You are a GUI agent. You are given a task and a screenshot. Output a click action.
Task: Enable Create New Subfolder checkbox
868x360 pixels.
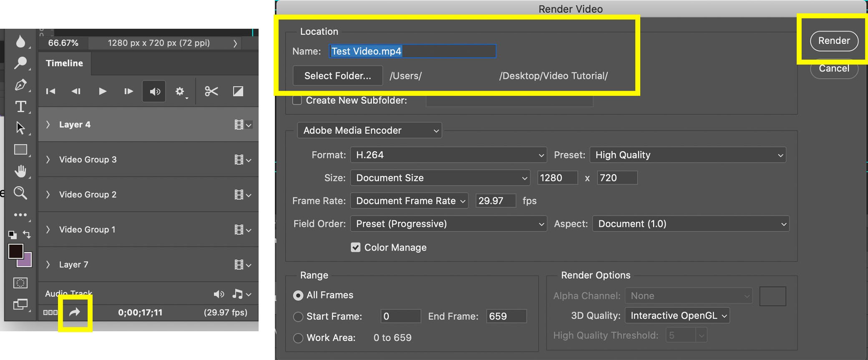[297, 100]
